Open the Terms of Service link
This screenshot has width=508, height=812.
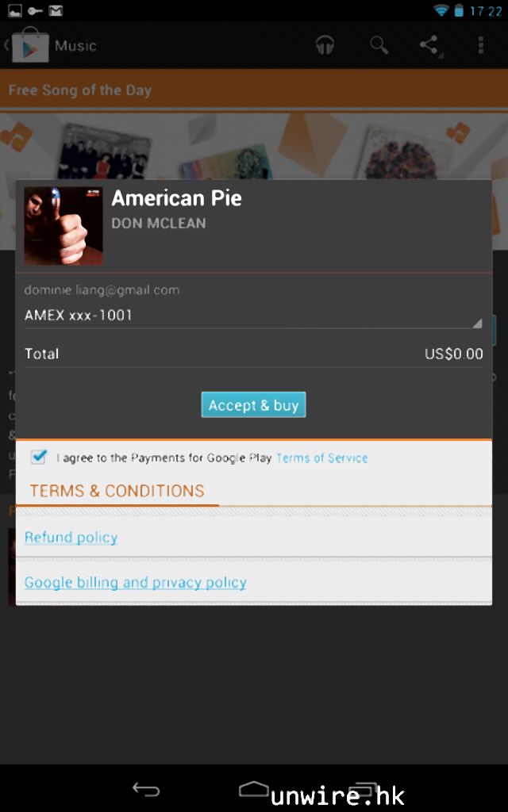[321, 458]
